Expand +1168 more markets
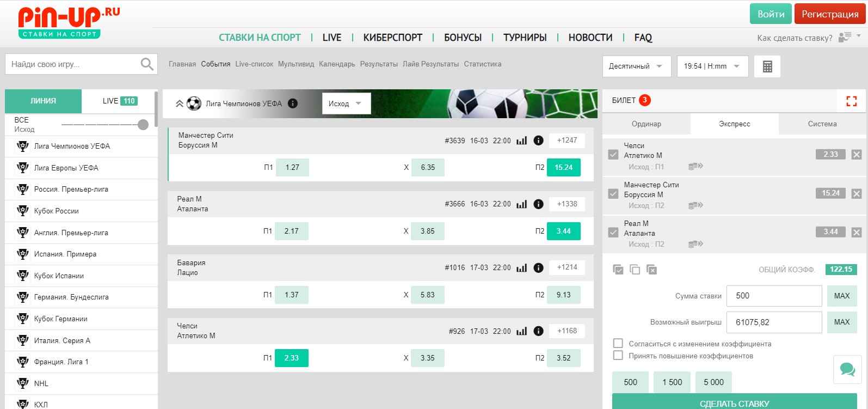 pos(567,331)
